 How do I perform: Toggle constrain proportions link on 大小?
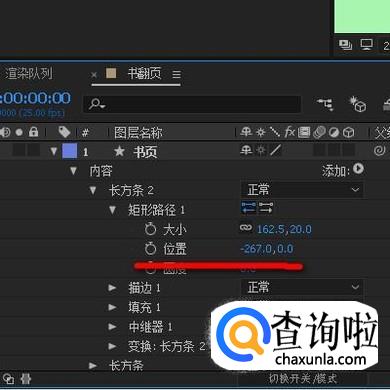click(246, 228)
